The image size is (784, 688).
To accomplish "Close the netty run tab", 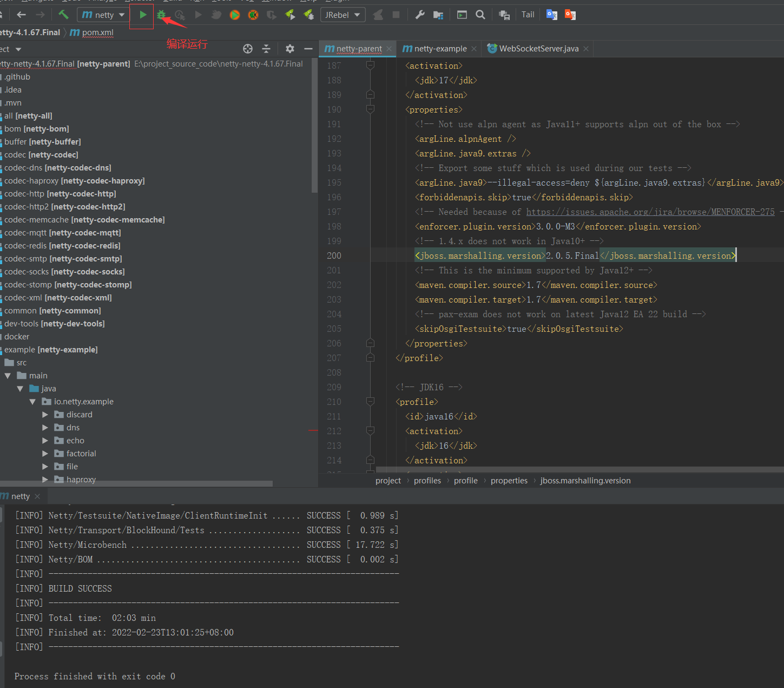I will (37, 496).
